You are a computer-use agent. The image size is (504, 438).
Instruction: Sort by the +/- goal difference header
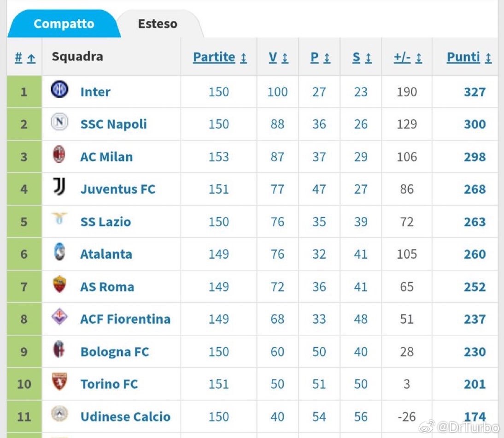pyautogui.click(x=408, y=57)
